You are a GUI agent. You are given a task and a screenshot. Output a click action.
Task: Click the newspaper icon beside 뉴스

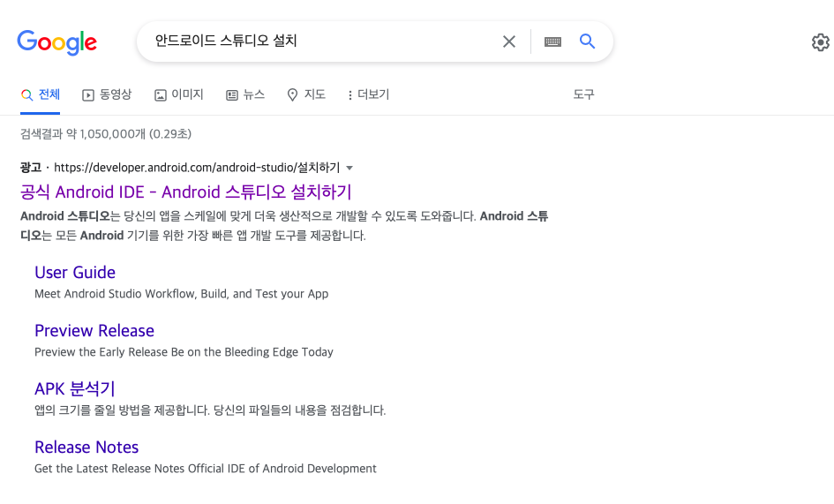[x=232, y=95]
